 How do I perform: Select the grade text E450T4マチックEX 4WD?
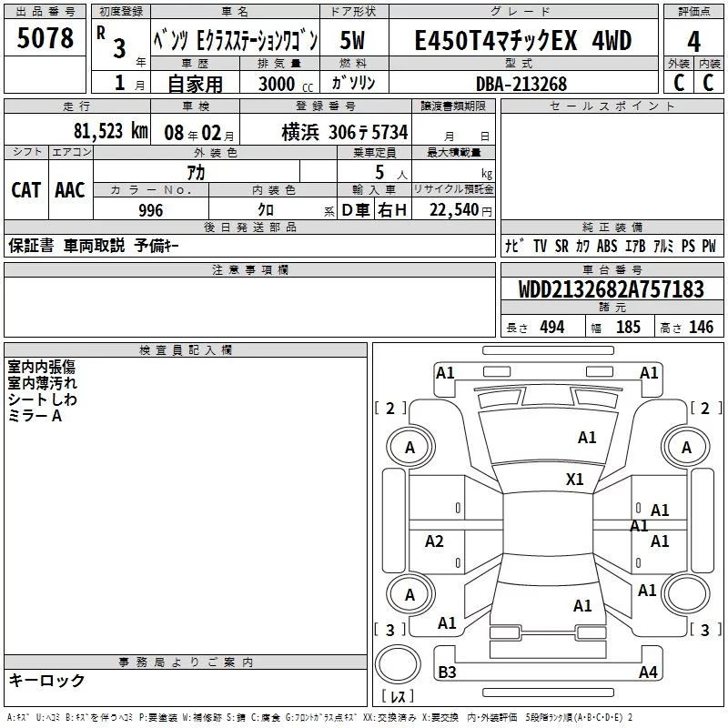tap(522, 40)
